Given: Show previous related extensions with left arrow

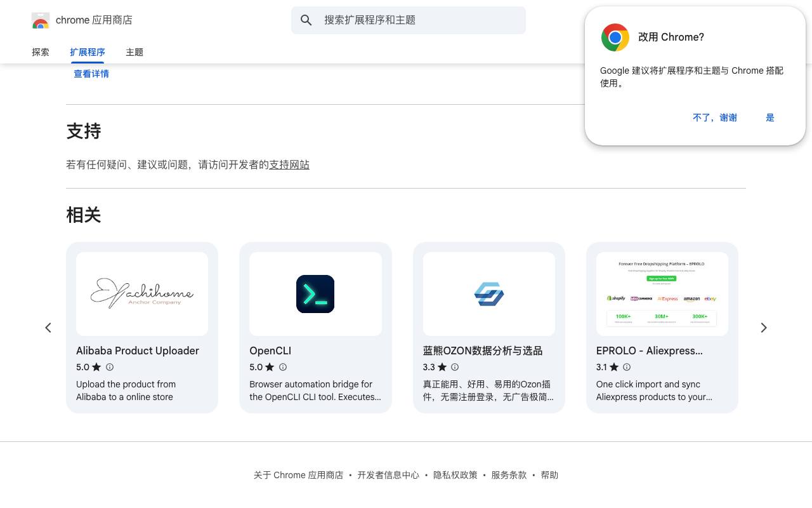Looking at the screenshot, I should (48, 328).
